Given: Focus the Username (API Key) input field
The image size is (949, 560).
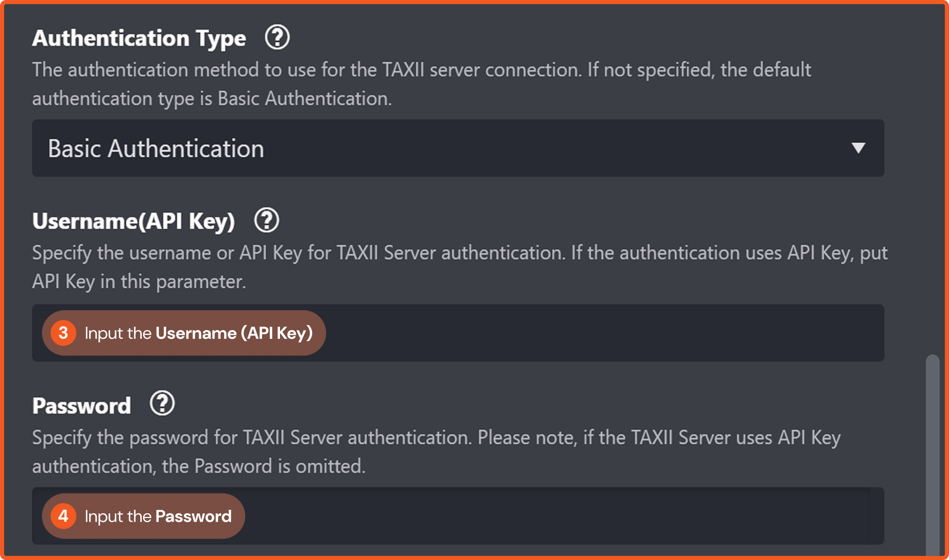Looking at the screenshot, I should tap(589, 333).
